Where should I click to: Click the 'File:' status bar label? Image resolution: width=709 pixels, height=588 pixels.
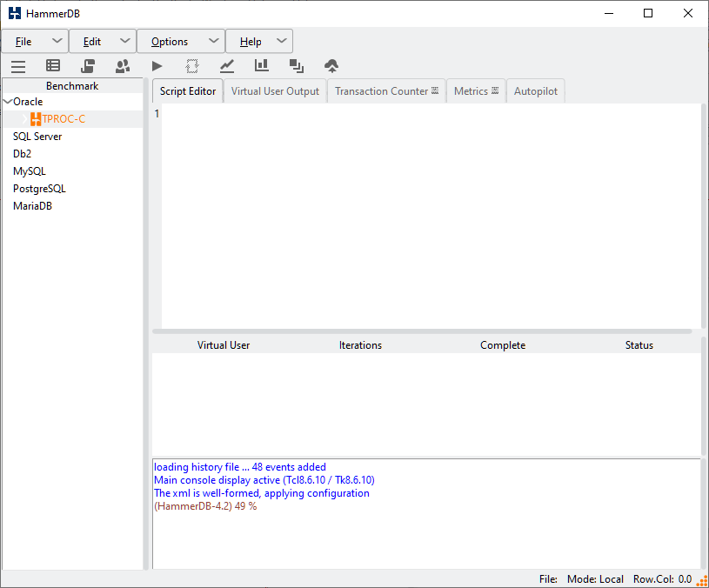point(548,579)
